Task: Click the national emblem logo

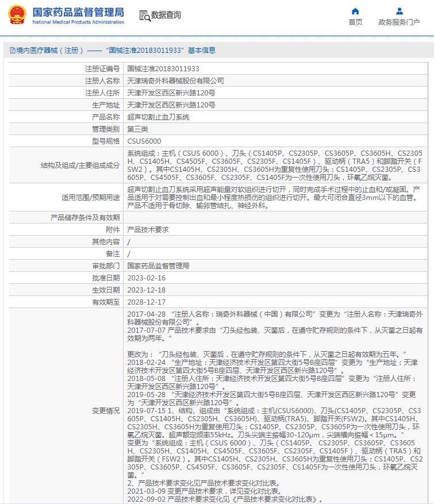Action: click(17, 15)
